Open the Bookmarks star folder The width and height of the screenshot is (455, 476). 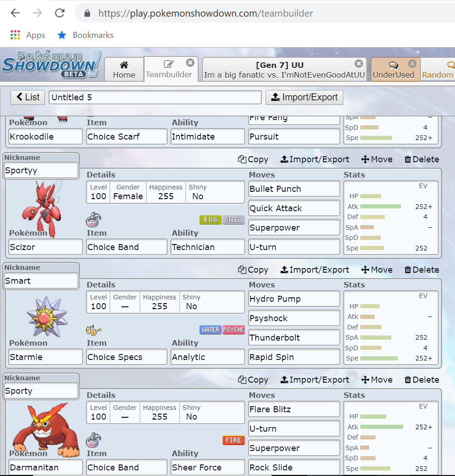coord(85,35)
